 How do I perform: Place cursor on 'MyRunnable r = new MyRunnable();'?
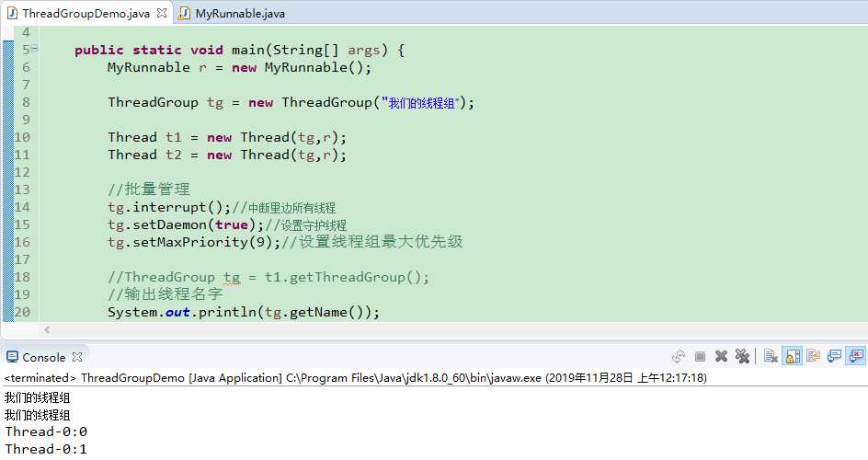click(239, 67)
